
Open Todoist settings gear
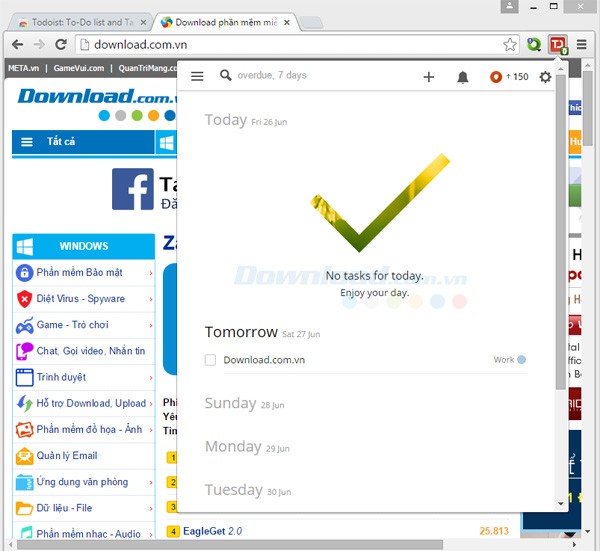(545, 77)
